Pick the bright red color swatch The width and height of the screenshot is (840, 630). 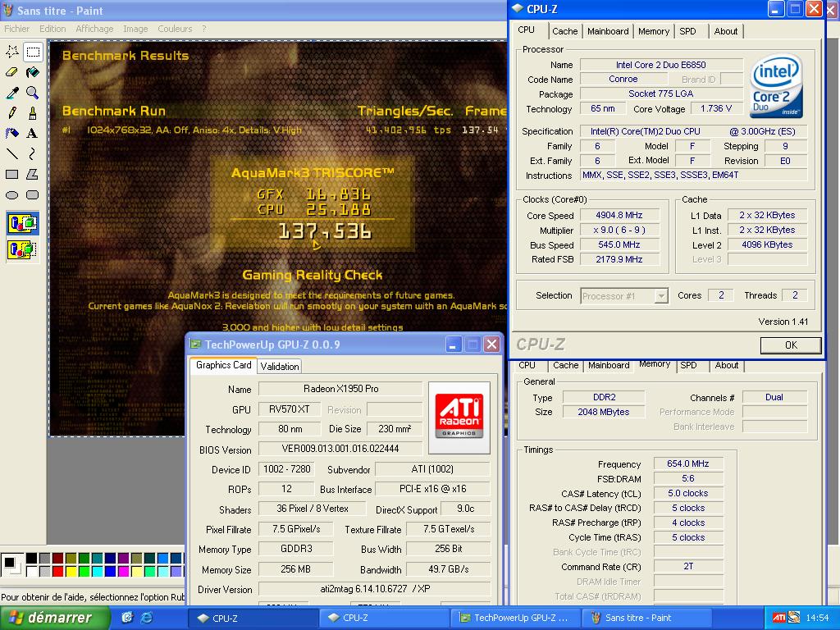pyautogui.click(x=58, y=571)
